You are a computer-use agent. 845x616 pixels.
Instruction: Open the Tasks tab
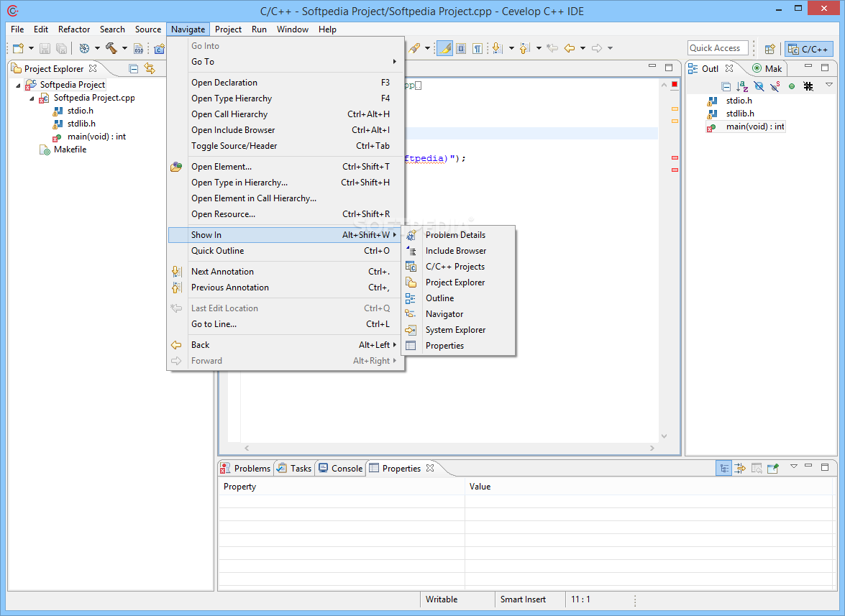click(294, 469)
